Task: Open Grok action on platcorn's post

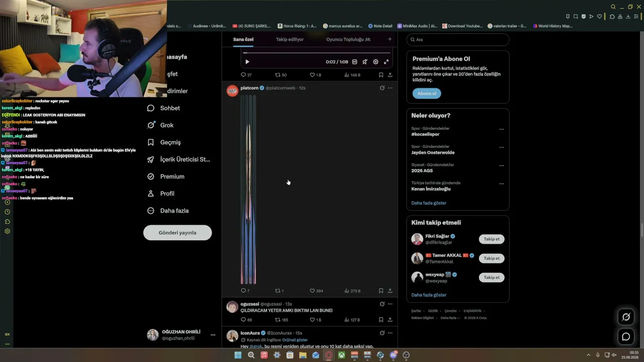Action: coord(382,88)
